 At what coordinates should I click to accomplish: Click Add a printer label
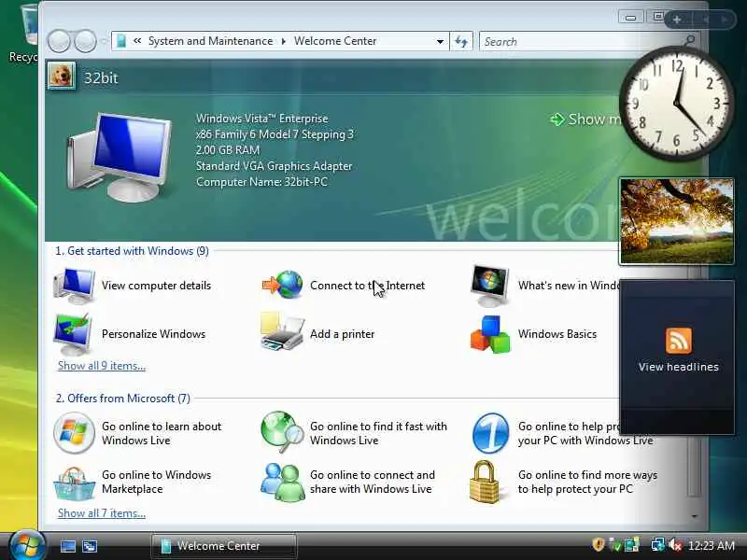(342, 334)
